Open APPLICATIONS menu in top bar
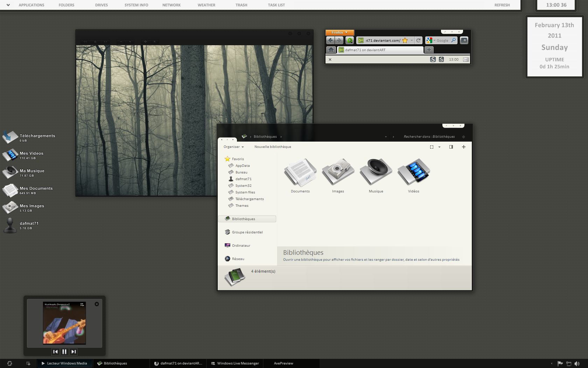 pyautogui.click(x=31, y=5)
